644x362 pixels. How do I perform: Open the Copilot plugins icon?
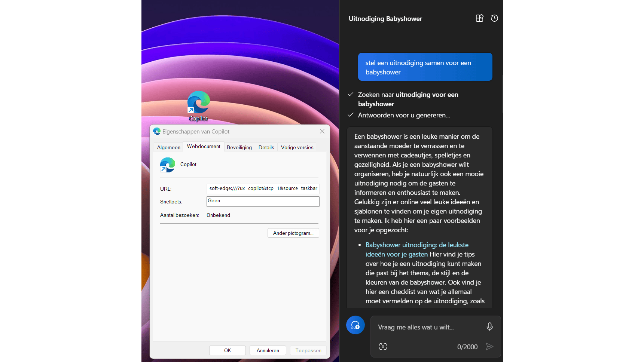[479, 18]
